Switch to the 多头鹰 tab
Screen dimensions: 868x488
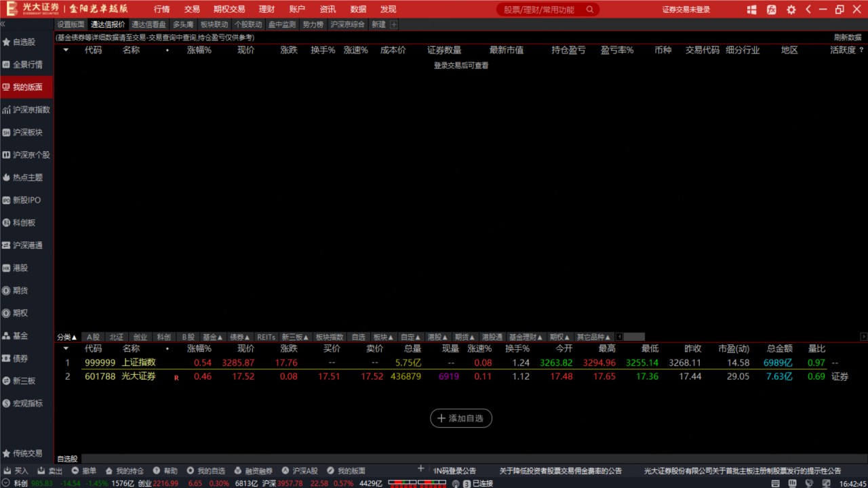tap(183, 24)
